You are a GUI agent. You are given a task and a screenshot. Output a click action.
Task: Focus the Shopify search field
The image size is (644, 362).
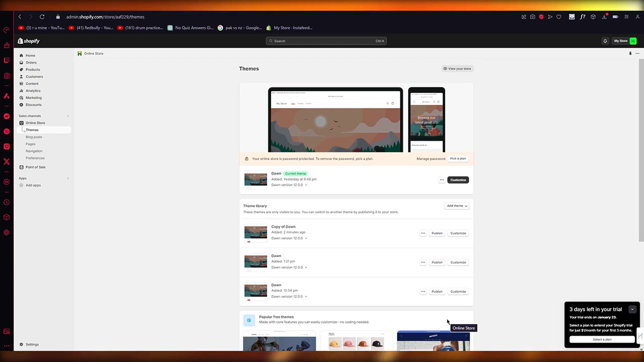point(326,41)
